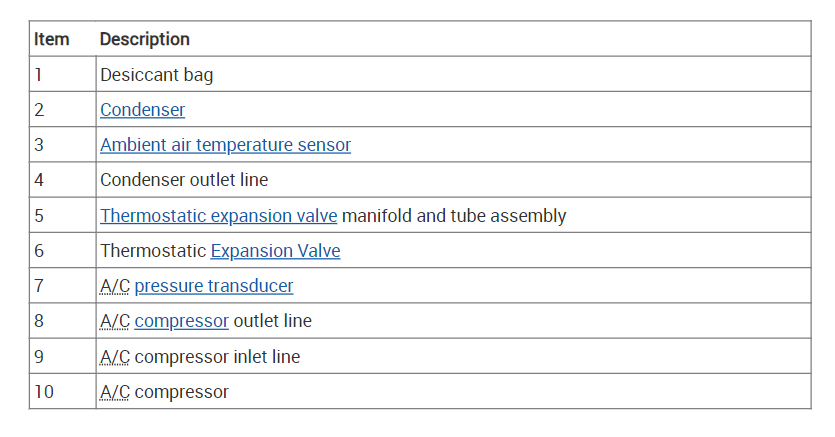Viewport: 835px width, 437px height.
Task: Click the A/C abbreviation in row 8
Action: (114, 321)
